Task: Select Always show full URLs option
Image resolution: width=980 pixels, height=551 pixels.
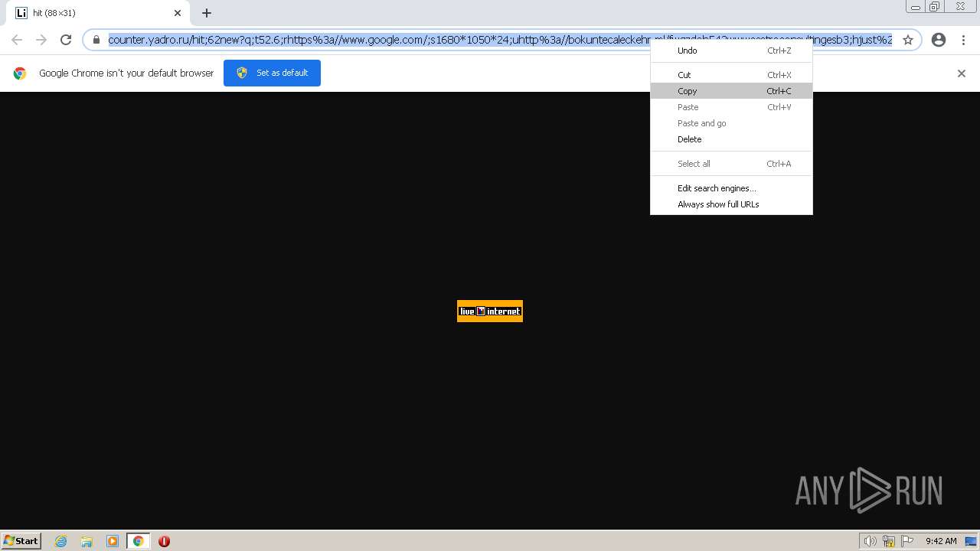Action: (731, 204)
